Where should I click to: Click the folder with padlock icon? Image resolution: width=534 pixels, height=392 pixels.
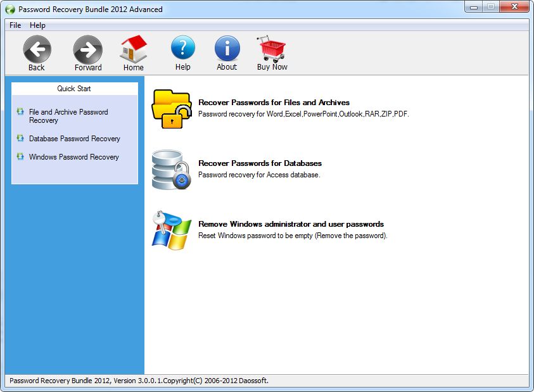pos(171,109)
